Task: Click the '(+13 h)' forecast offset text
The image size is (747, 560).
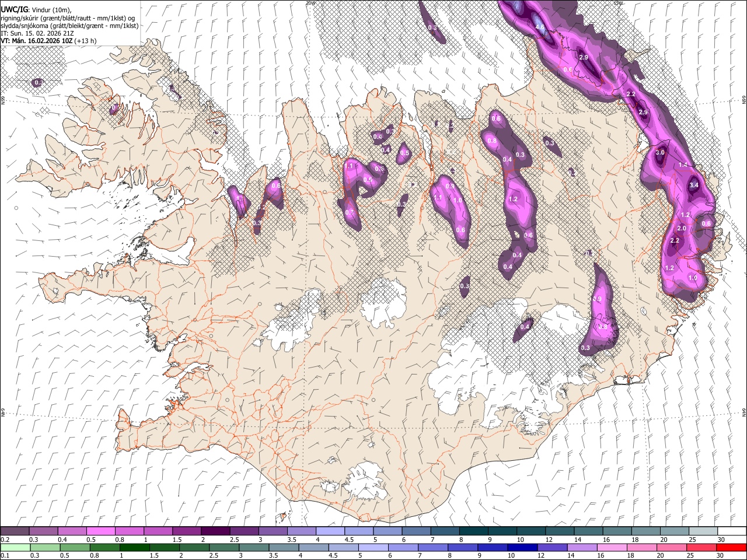Action: tap(86, 41)
